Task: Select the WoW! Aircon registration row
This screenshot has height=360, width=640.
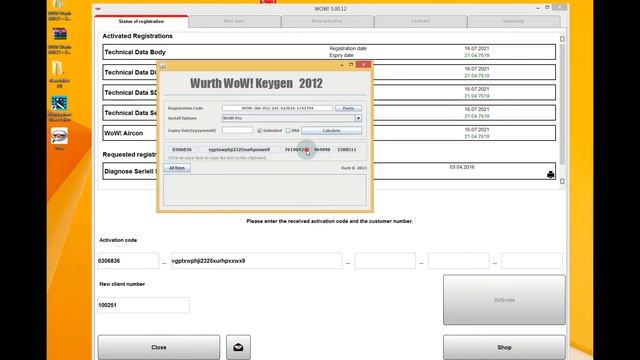Action: point(329,133)
